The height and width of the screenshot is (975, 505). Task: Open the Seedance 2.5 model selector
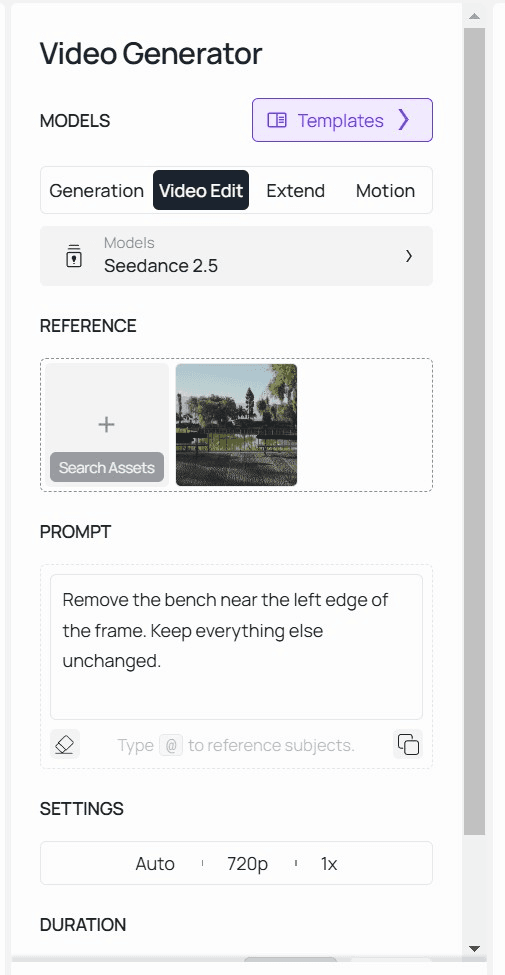[236, 256]
